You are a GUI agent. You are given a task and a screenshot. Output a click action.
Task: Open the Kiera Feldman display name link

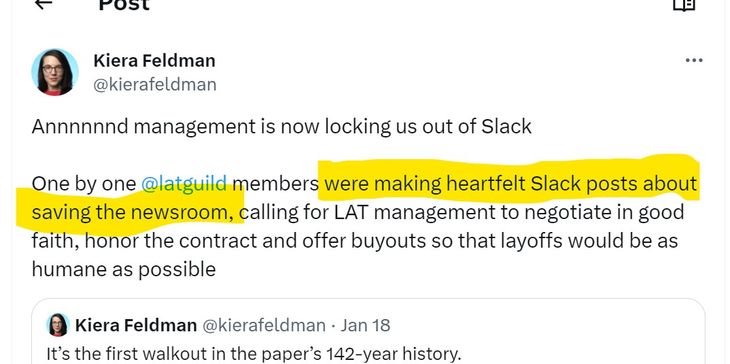click(154, 61)
